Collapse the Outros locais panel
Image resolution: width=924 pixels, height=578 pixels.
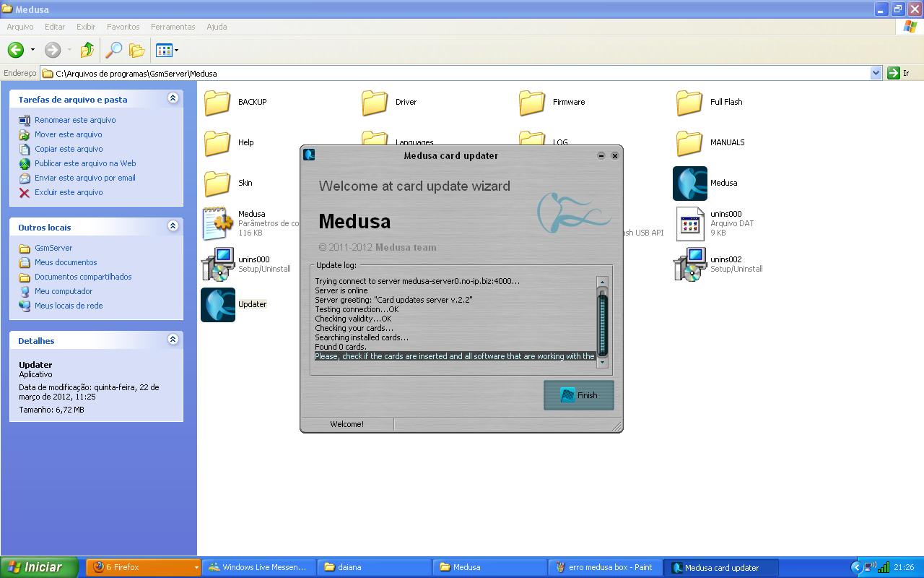coord(173,226)
